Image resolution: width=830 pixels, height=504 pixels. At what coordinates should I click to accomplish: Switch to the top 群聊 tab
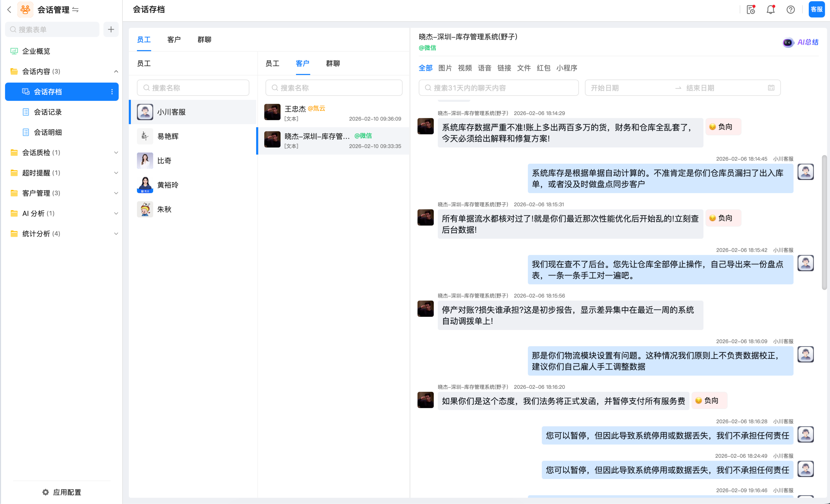204,40
